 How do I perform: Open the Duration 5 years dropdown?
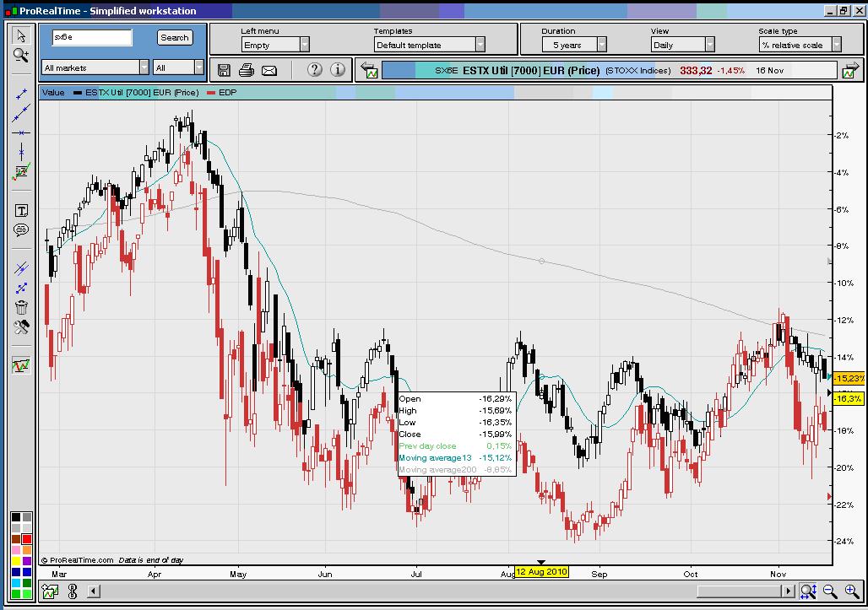[574, 45]
